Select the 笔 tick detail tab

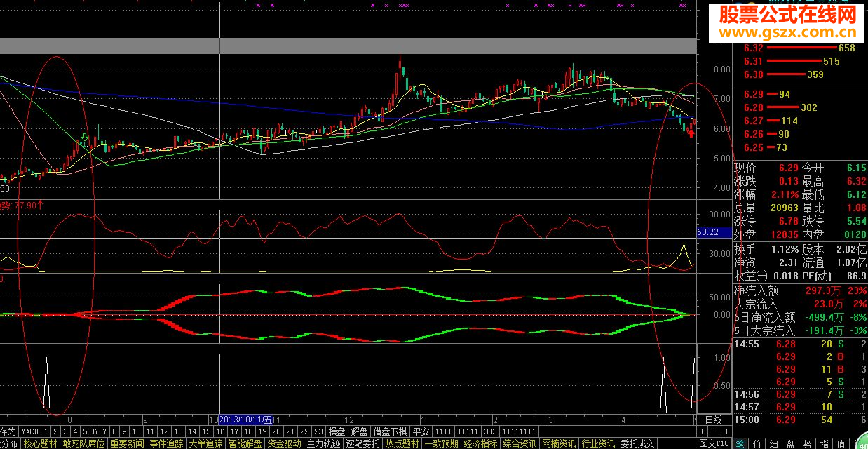[741, 443]
